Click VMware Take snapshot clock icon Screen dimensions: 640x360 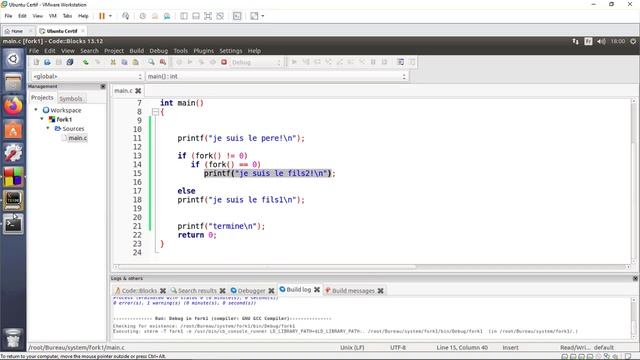[x=142, y=16]
